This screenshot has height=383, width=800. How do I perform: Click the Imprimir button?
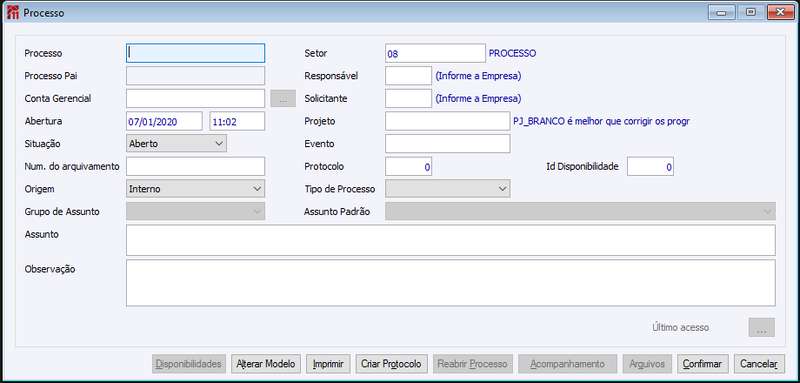328,364
